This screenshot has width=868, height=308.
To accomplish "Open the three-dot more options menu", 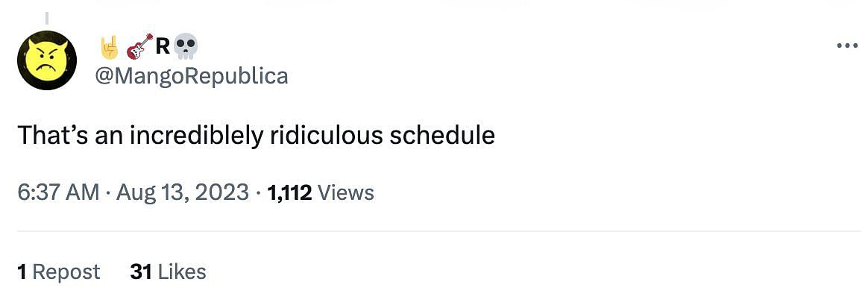I will (x=846, y=46).
